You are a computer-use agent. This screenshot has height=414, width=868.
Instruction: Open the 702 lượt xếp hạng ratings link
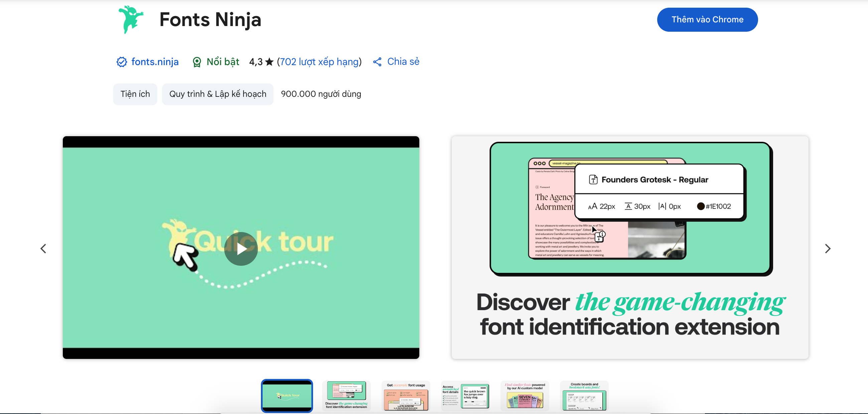tap(319, 62)
